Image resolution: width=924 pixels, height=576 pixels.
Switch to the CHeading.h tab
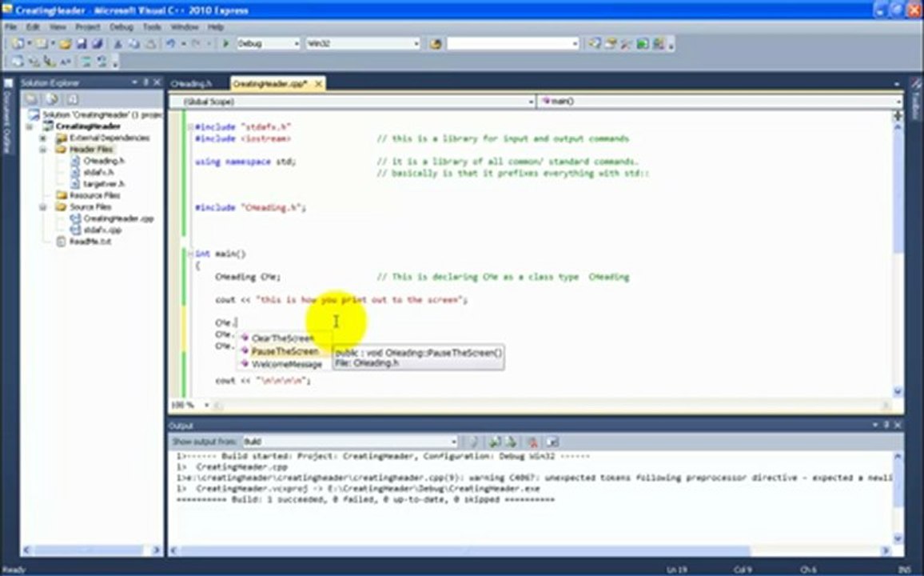(x=192, y=84)
